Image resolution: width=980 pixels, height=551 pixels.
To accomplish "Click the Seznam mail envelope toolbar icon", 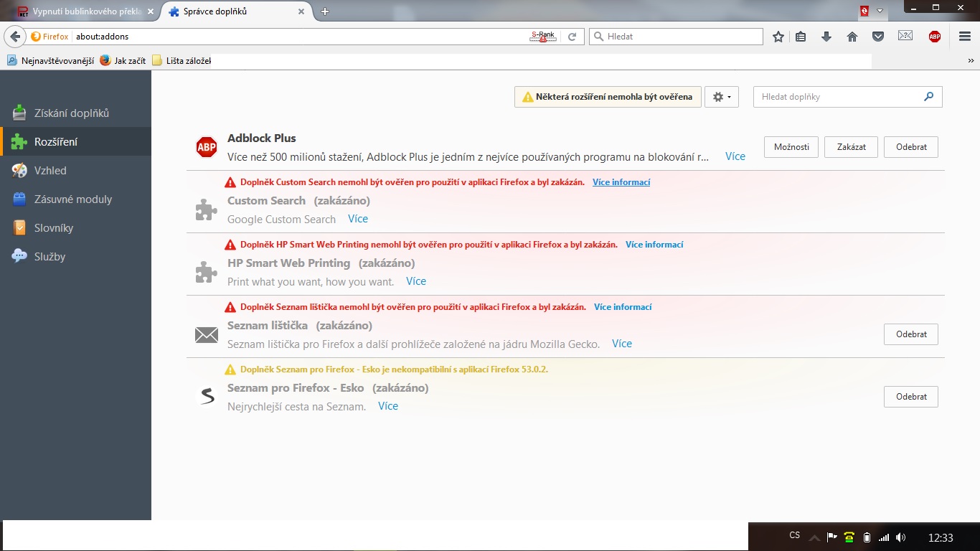I will [x=905, y=36].
